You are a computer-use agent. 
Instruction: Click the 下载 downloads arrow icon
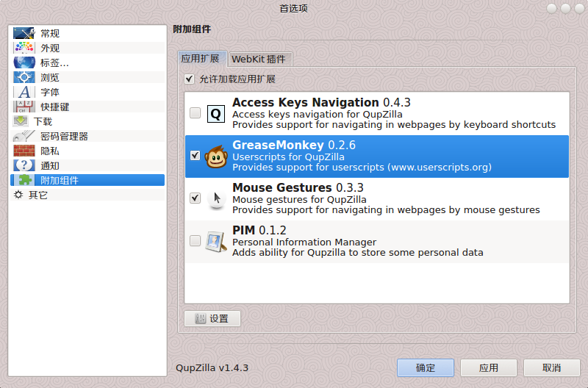[21, 121]
